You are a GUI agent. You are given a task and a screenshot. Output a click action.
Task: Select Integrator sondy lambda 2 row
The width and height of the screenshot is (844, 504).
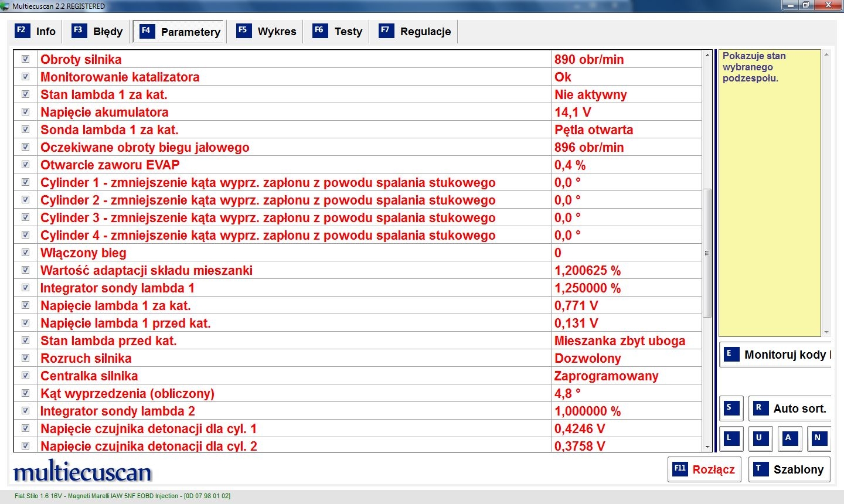(x=358, y=411)
